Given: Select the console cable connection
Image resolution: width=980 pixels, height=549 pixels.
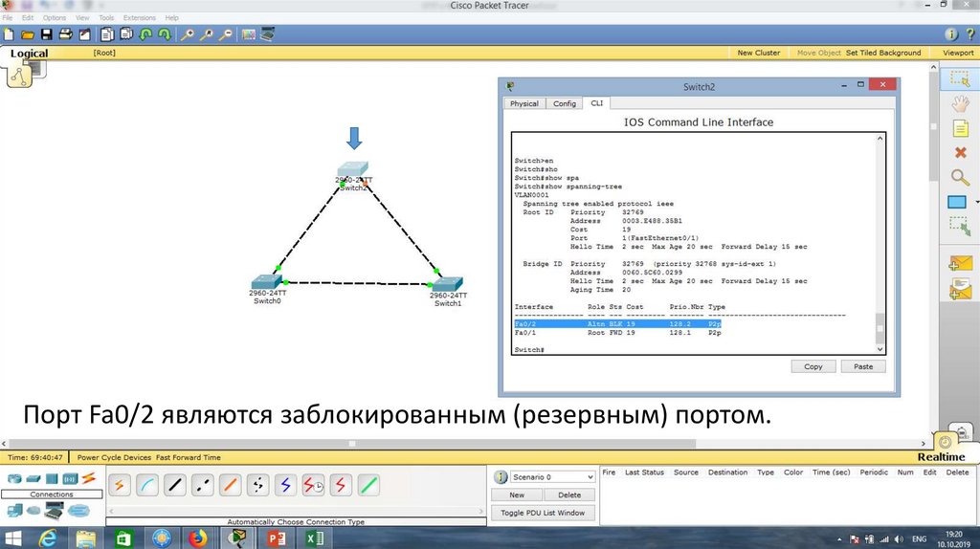Looking at the screenshot, I should 146,485.
